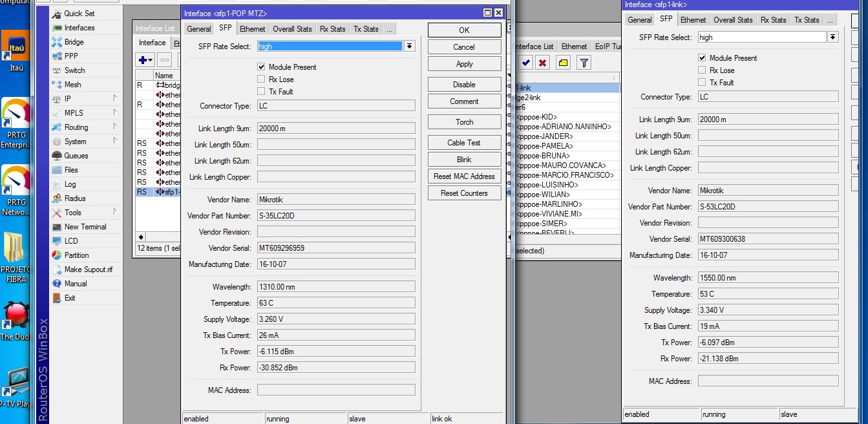Expand the MPLS submenu arrow
The width and height of the screenshot is (868, 424).
115,112
